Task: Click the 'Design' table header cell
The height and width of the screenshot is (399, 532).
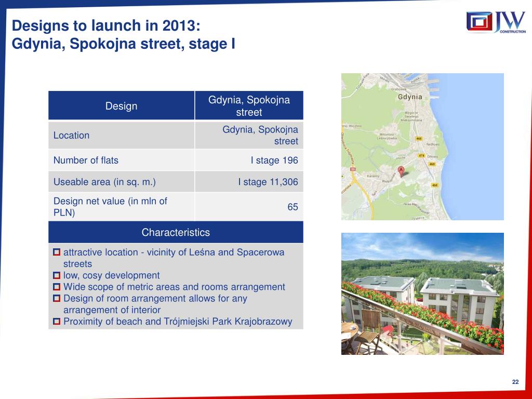Action: pos(121,105)
